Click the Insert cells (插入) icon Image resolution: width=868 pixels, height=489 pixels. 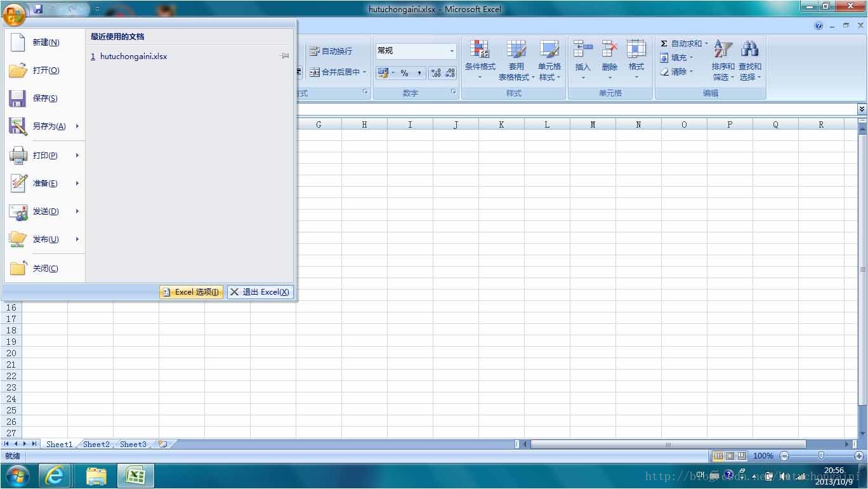[x=582, y=49]
